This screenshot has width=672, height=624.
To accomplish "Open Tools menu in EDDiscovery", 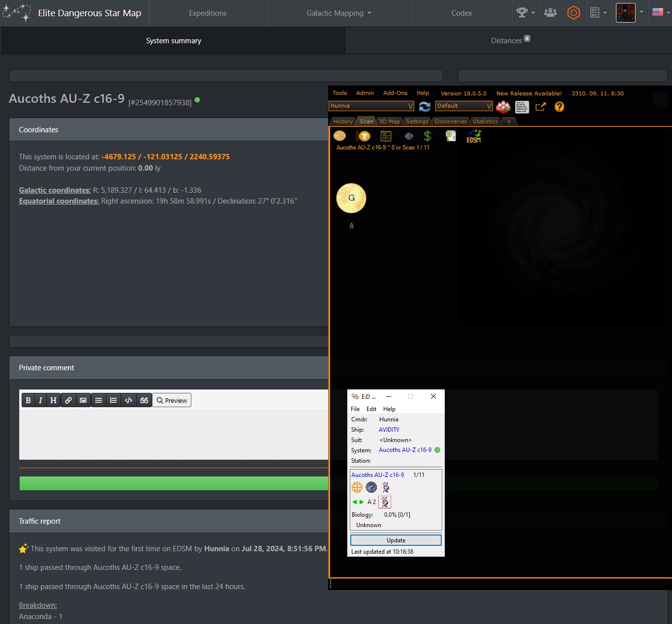I will coord(339,93).
